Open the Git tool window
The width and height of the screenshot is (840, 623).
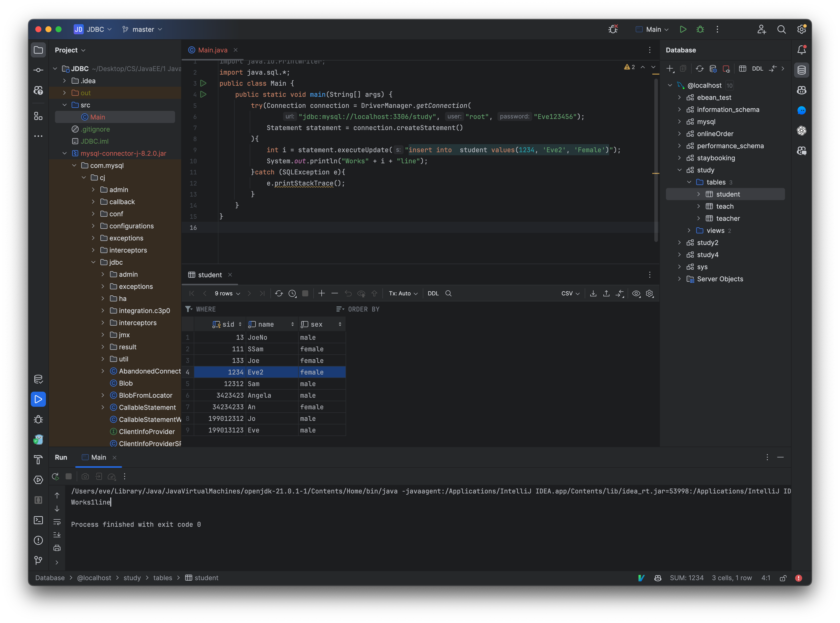click(x=38, y=561)
